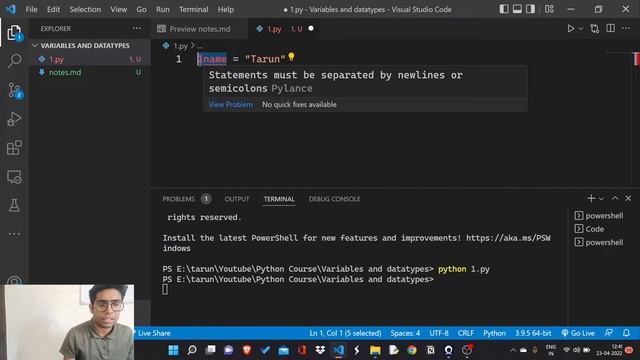Open File Explorer from the taskbar
This screenshot has height=360, width=640.
coord(375,350)
